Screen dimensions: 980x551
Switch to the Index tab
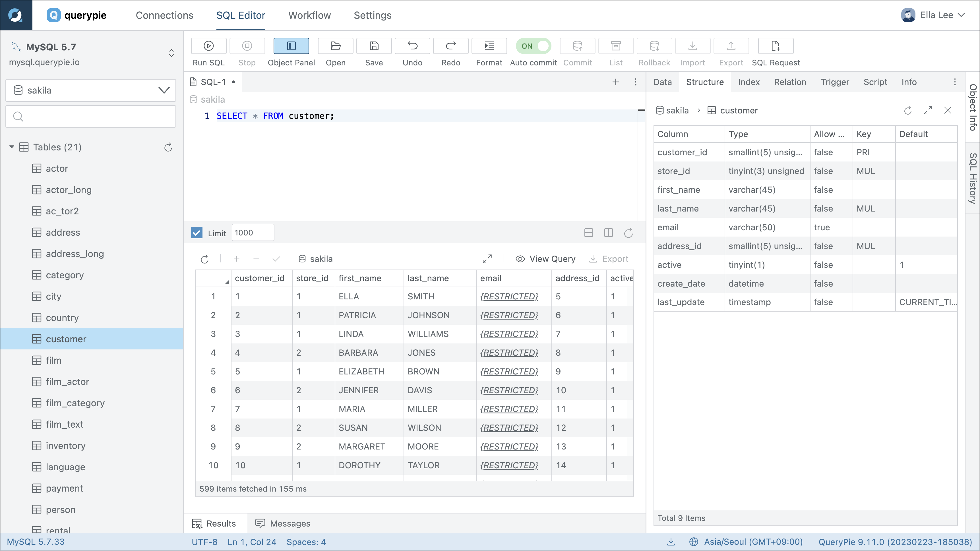(749, 82)
